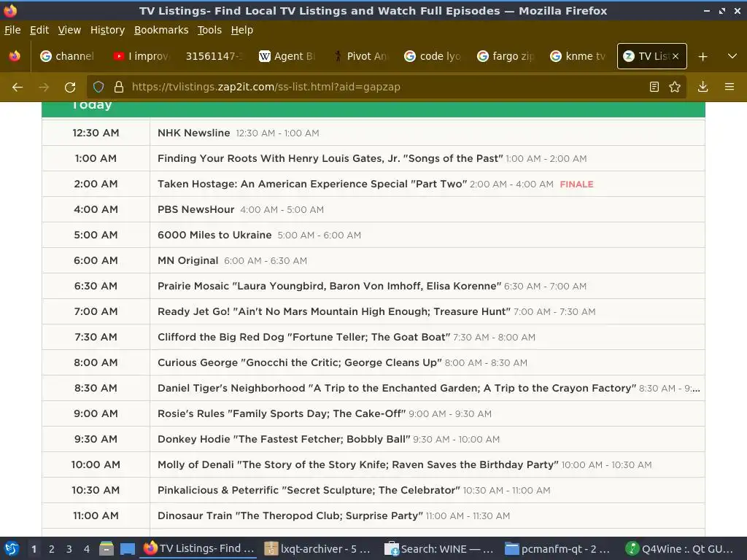This screenshot has width=747, height=560.
Task: Open the Help menu
Action: (242, 30)
